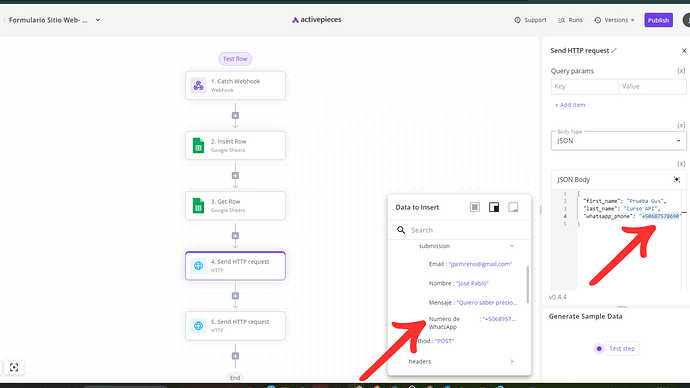Open Support

pyautogui.click(x=530, y=20)
